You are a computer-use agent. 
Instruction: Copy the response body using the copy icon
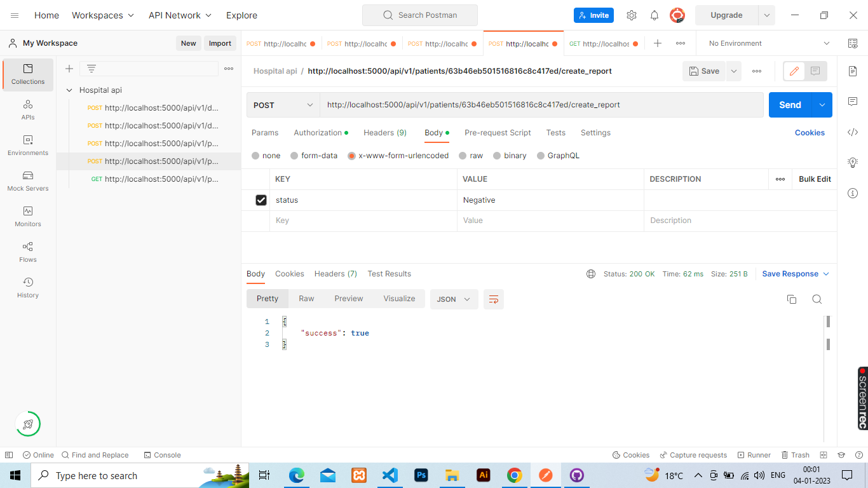click(792, 299)
